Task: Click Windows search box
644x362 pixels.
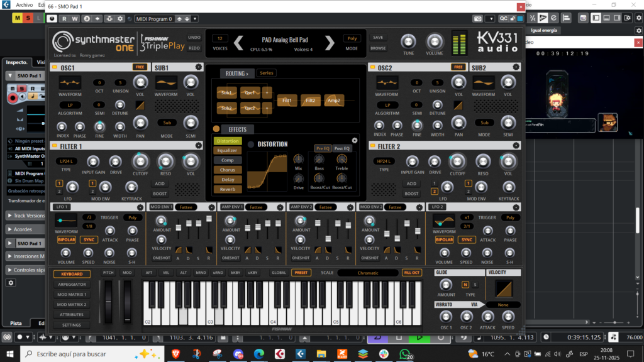Action: pyautogui.click(x=92, y=354)
